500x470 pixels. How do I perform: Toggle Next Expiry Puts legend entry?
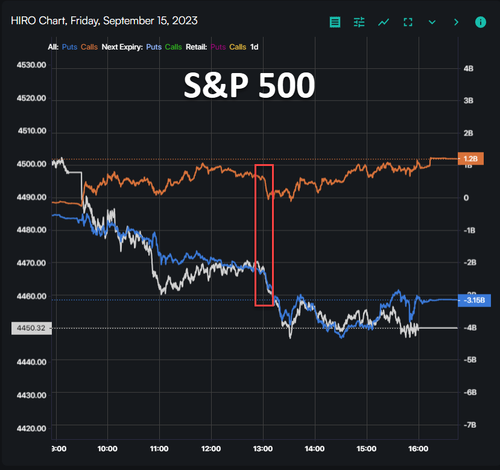[x=154, y=47]
